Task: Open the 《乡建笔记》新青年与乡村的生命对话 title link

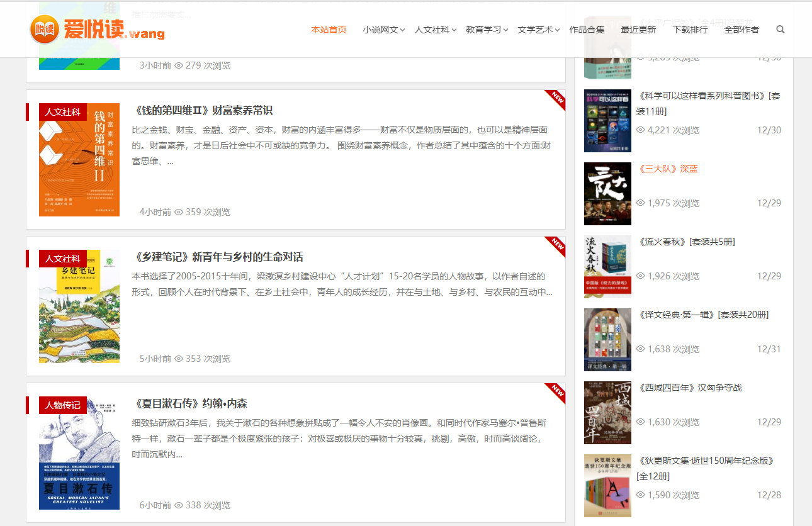Action: (x=218, y=257)
